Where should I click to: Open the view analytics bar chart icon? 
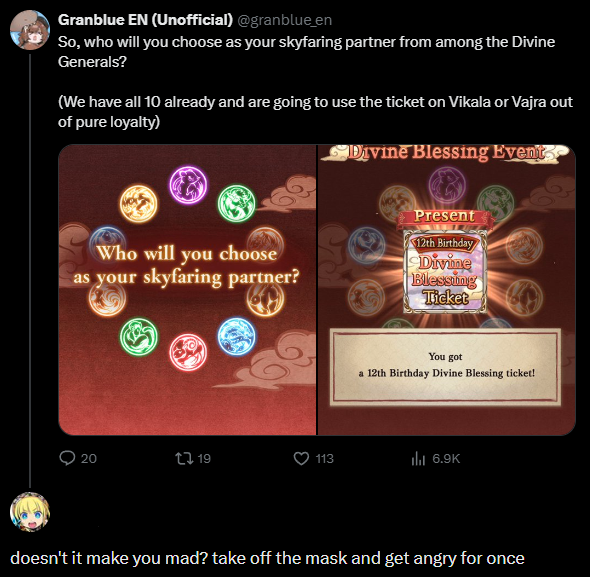[x=418, y=458]
